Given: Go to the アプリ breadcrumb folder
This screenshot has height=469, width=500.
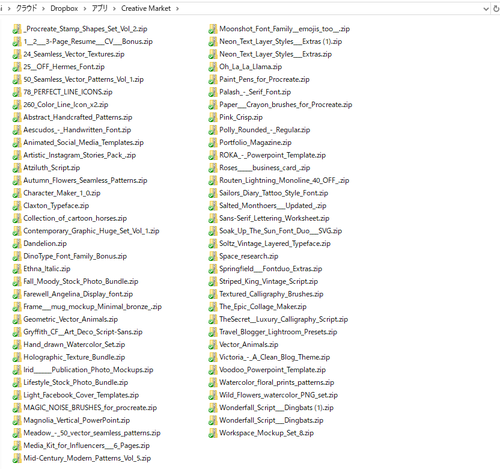Looking at the screenshot, I should 100,9.
